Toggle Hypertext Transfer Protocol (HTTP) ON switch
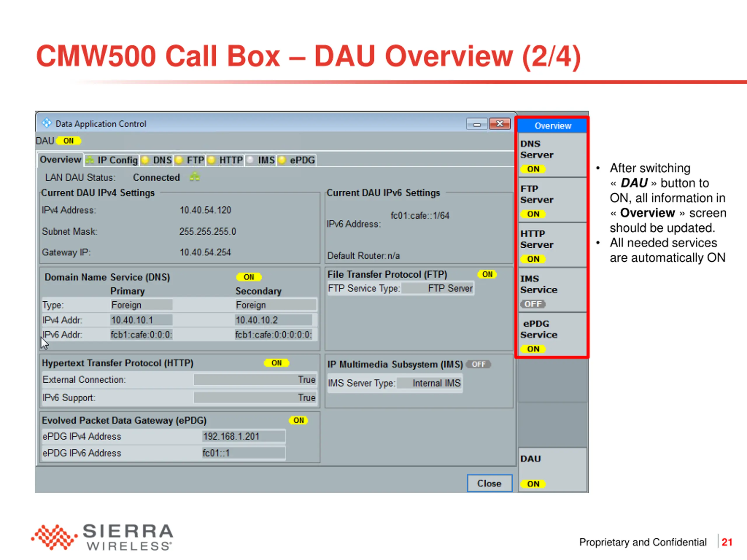 point(277,363)
